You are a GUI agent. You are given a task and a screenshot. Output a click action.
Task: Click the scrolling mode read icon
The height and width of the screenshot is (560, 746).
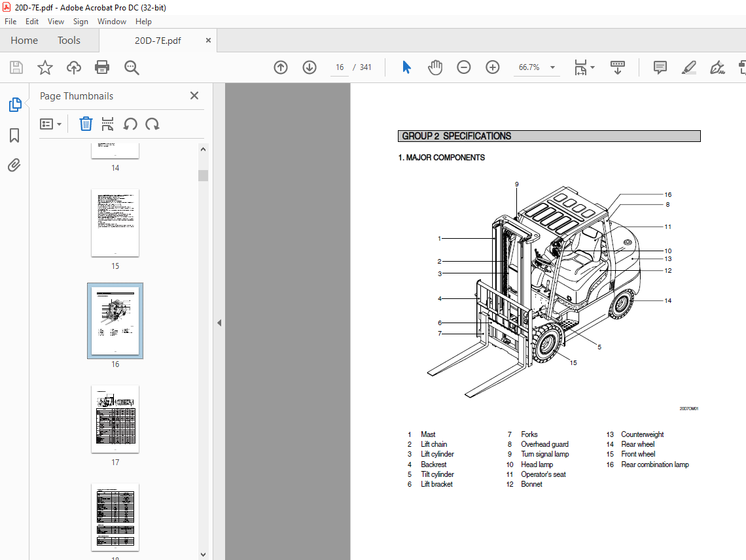pos(618,67)
